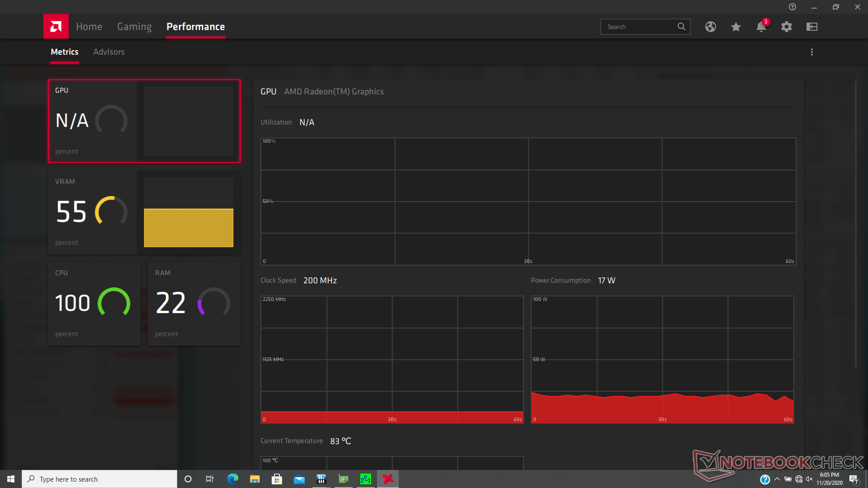
Task: Open notifications bell icon
Action: click(x=761, y=27)
